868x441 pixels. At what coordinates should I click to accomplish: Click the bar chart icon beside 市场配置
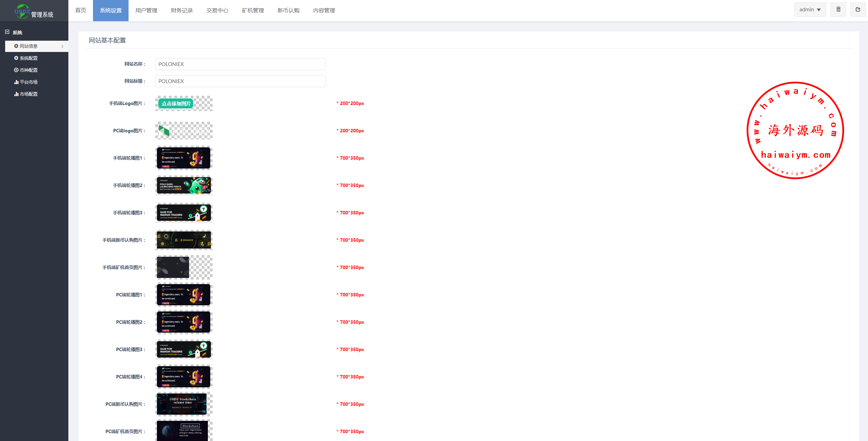[x=16, y=94]
